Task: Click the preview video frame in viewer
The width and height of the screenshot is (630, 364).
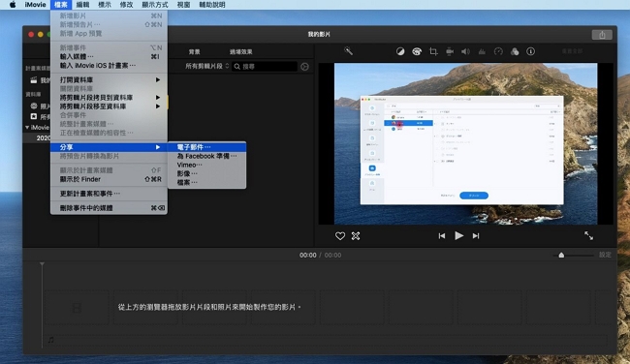Action: [x=465, y=143]
